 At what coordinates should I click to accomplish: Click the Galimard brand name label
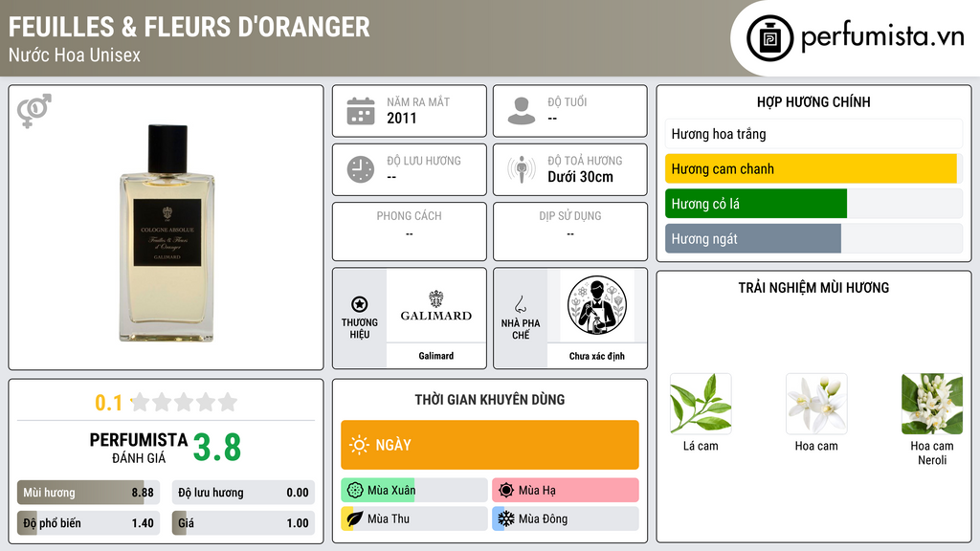coord(436,356)
